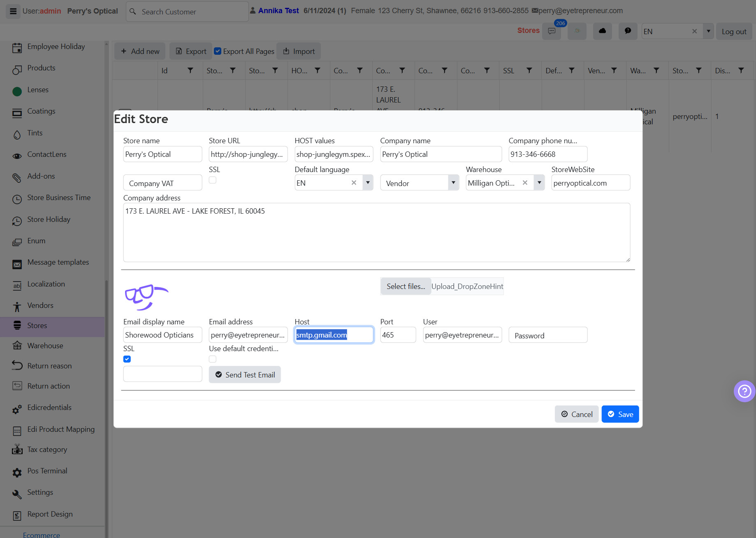Save the store changes

[620, 414]
